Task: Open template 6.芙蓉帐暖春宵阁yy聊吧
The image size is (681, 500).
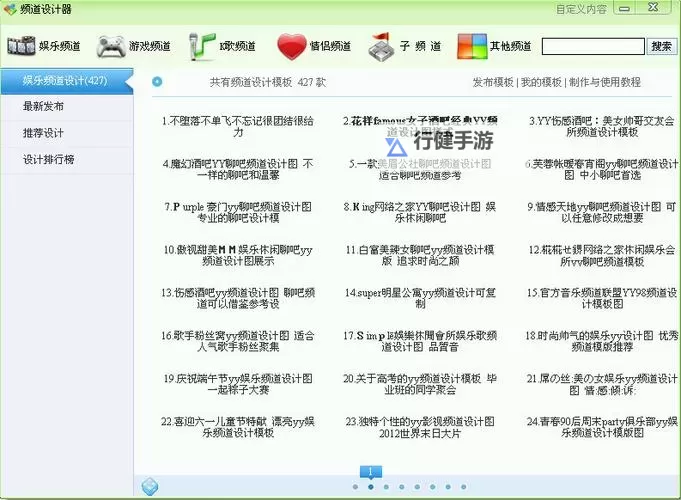Action: (x=602, y=169)
